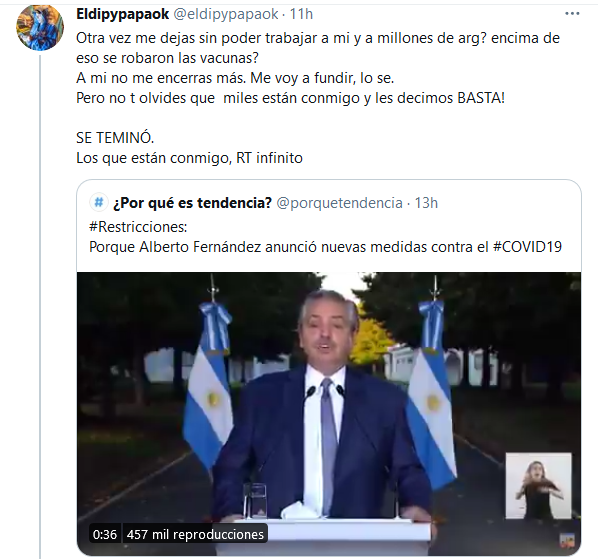Click the sign language interpreter inset
This screenshot has width=598, height=559.
[539, 486]
